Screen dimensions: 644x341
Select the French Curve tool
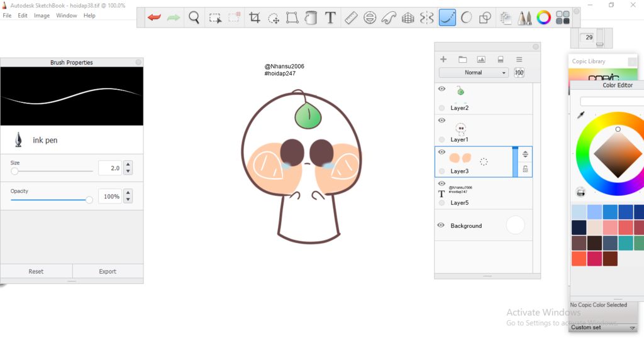[389, 18]
